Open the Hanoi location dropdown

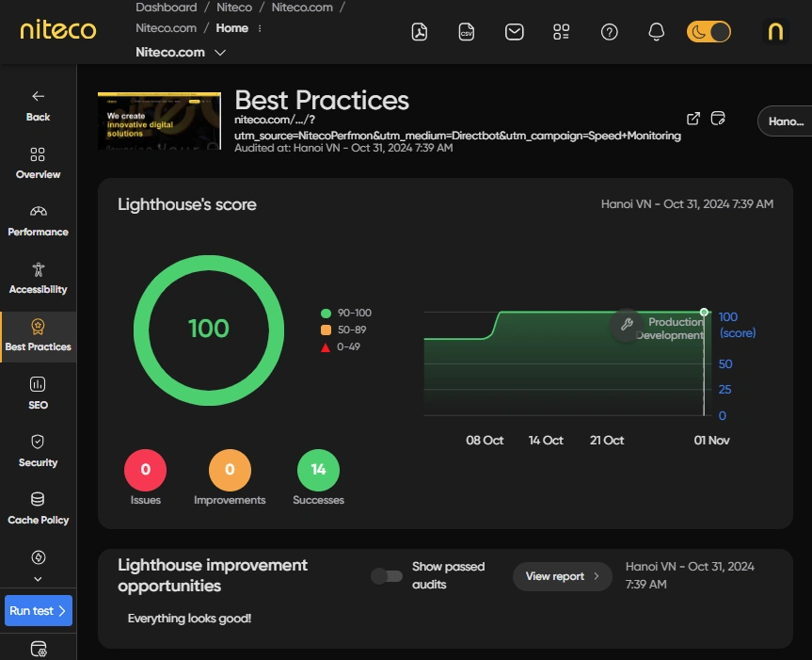click(785, 121)
